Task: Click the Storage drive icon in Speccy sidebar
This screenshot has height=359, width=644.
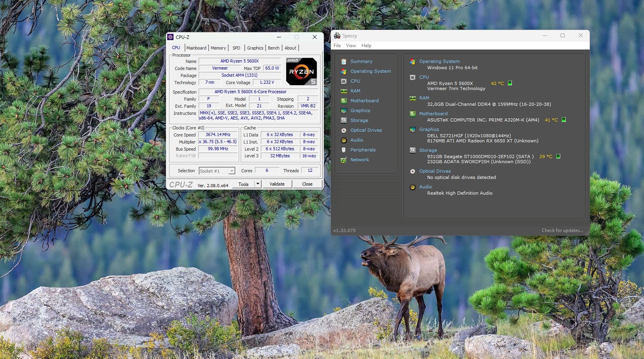Action: (344, 120)
